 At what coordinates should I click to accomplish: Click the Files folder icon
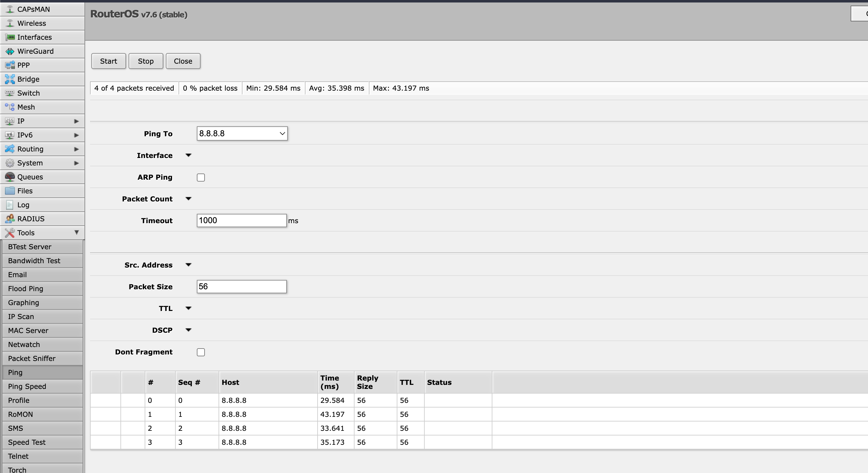(x=10, y=191)
